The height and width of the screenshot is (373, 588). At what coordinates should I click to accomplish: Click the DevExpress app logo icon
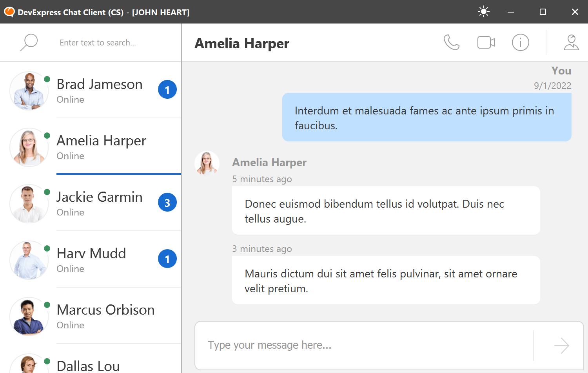point(9,12)
